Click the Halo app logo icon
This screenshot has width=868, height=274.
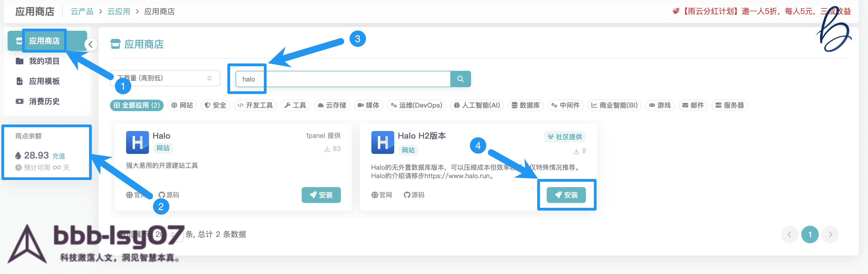click(137, 142)
